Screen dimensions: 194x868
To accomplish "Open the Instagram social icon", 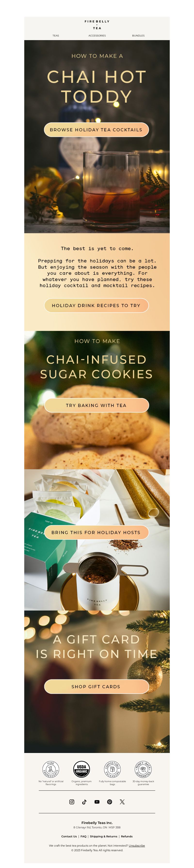I will click(72, 802).
